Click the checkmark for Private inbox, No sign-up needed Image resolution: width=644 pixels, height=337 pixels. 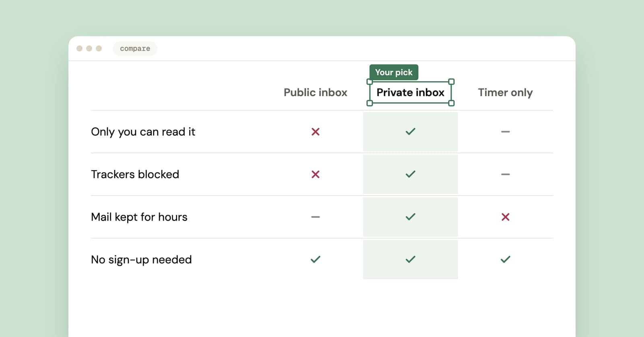click(411, 259)
